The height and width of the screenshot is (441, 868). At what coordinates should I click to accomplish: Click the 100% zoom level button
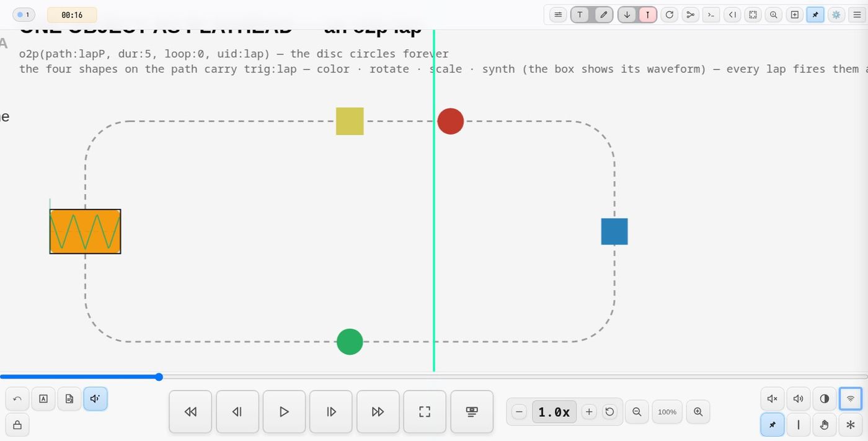coord(667,412)
